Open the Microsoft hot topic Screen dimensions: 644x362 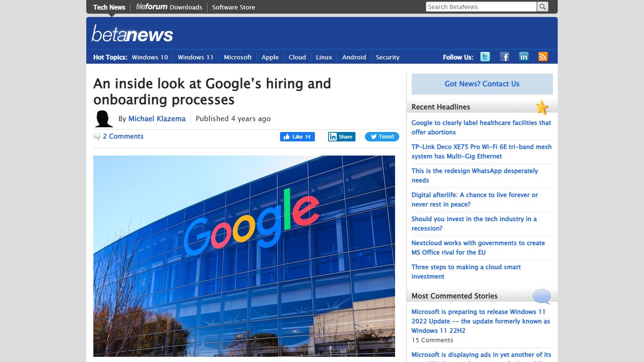(x=238, y=57)
